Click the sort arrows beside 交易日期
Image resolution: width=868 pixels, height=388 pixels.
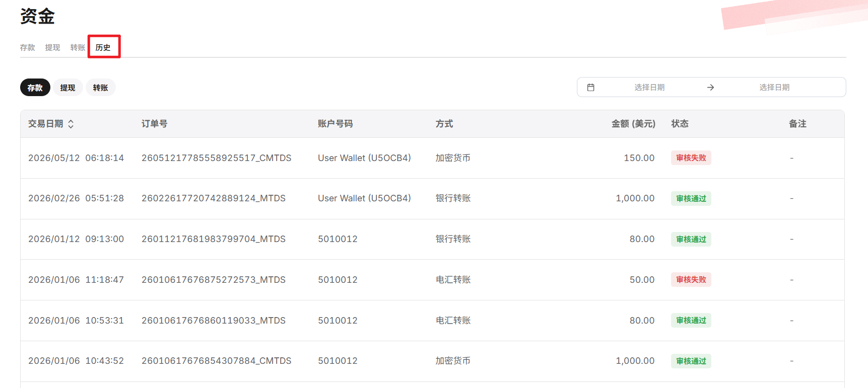[71, 124]
